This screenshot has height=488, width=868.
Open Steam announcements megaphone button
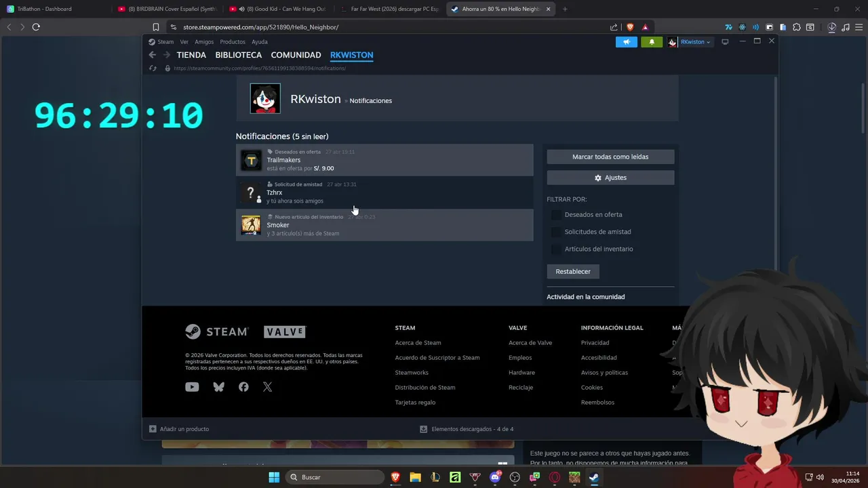pos(627,42)
